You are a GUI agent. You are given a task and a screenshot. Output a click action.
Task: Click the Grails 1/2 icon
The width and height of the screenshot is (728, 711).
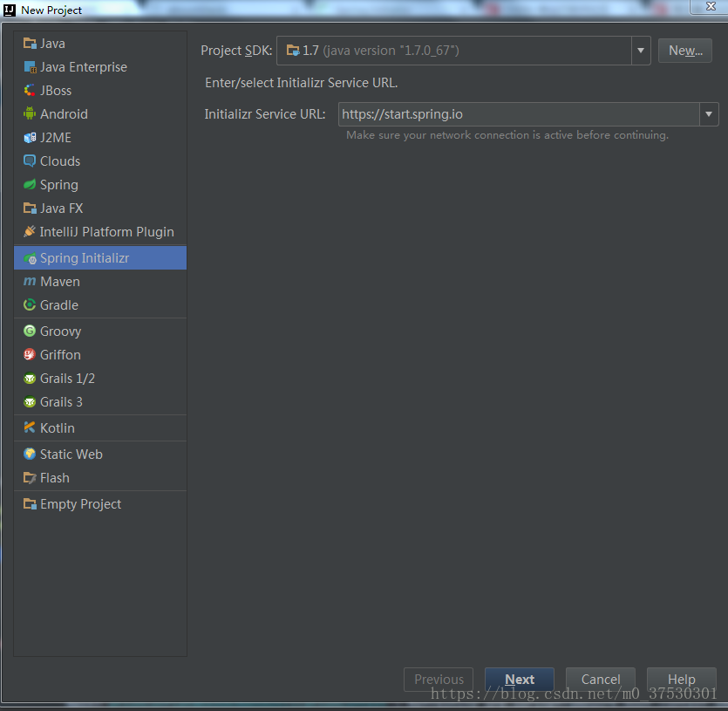click(x=30, y=379)
